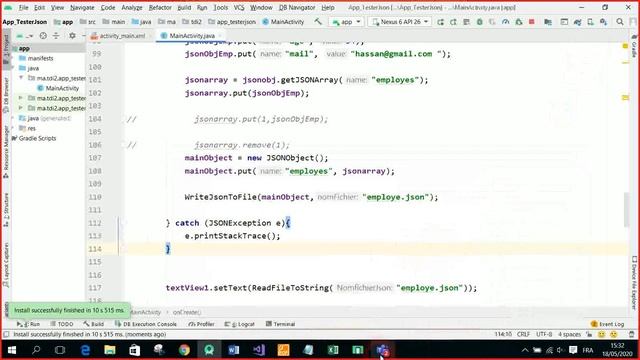Open the SDK Manager icon
Image resolution: width=640 pixels, height=360 pixels.
(x=603, y=22)
